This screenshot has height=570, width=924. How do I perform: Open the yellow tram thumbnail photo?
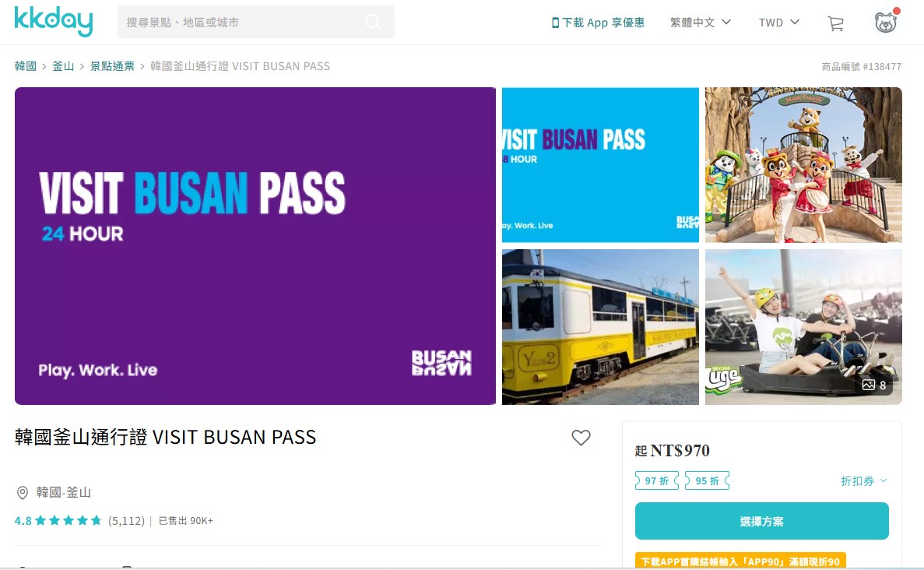pos(600,327)
